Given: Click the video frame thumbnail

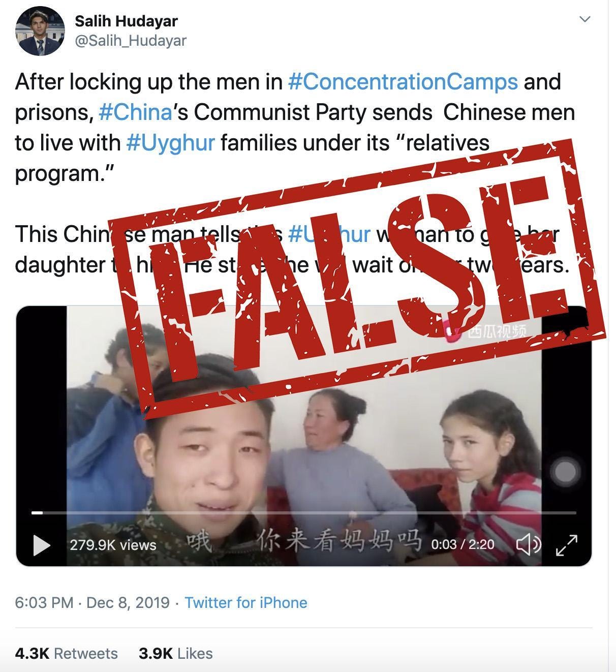Looking at the screenshot, I should pos(304,436).
